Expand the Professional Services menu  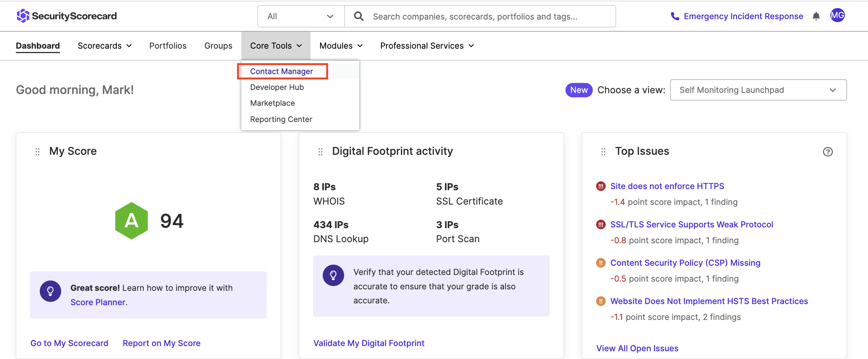pyautogui.click(x=427, y=46)
